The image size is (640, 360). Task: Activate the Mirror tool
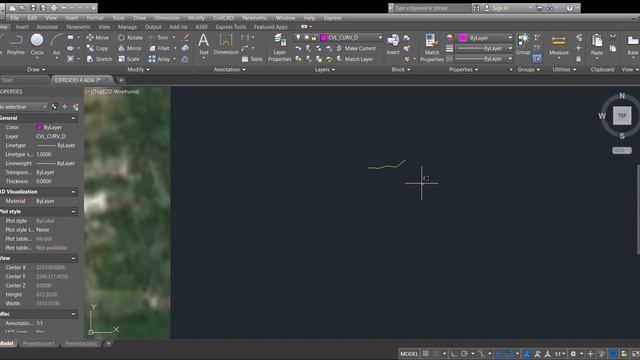[x=130, y=48]
